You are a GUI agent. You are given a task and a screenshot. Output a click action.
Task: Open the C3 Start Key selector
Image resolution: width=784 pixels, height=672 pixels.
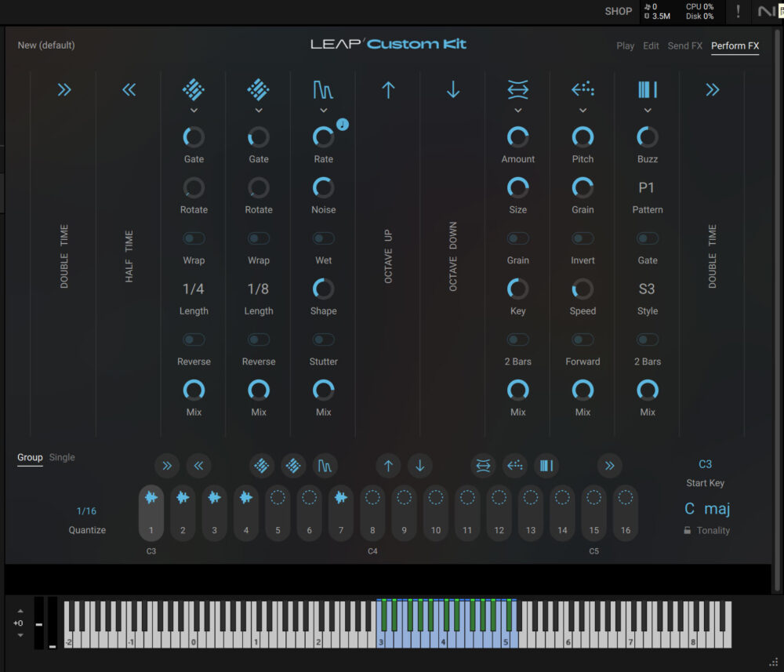pyautogui.click(x=705, y=464)
